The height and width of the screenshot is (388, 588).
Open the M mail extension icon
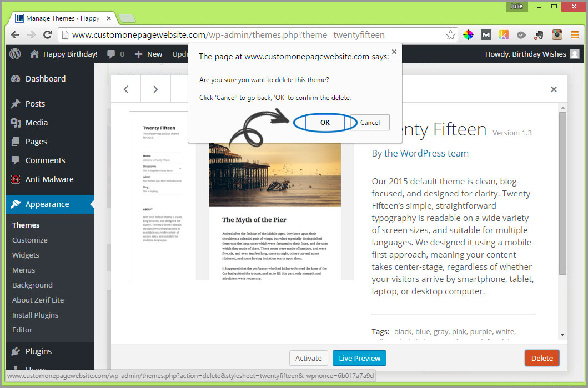pos(486,35)
